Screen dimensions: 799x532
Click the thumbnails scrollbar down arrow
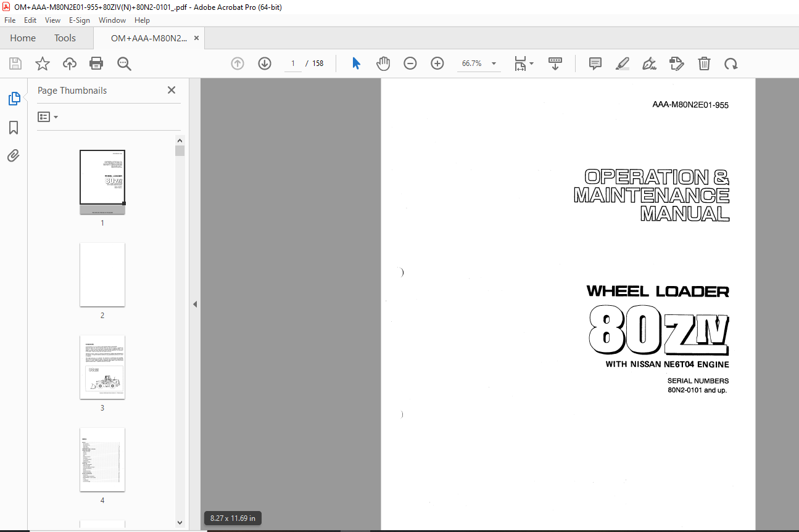click(180, 523)
